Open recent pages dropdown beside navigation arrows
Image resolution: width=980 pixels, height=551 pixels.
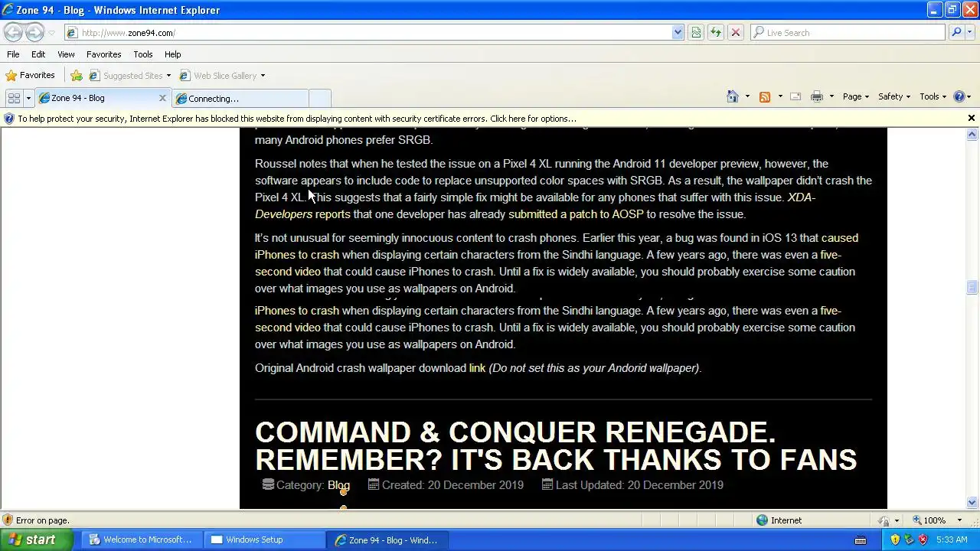pyautogui.click(x=51, y=33)
